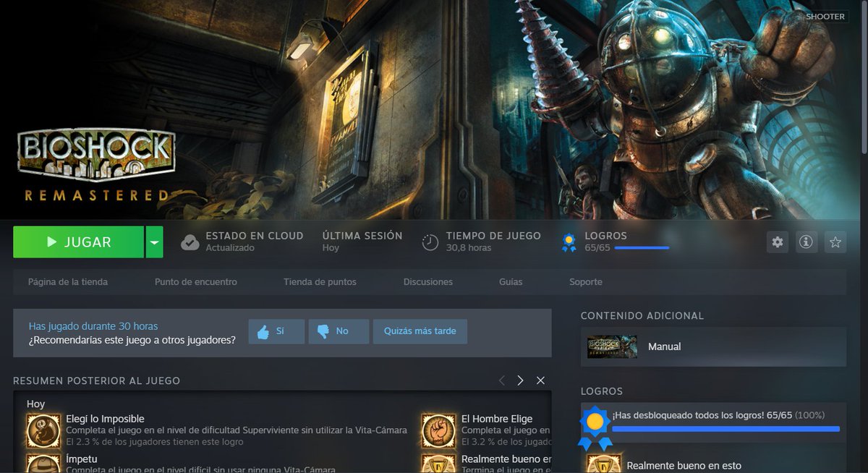
Task: Click the LOGROS 65/65 header progress bar
Action: coord(642,248)
